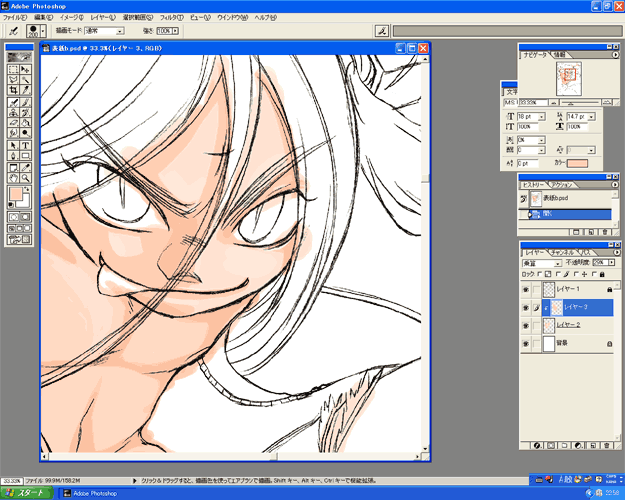Select the Dodge tool
This screenshot has width=625, height=500.
click(x=25, y=132)
